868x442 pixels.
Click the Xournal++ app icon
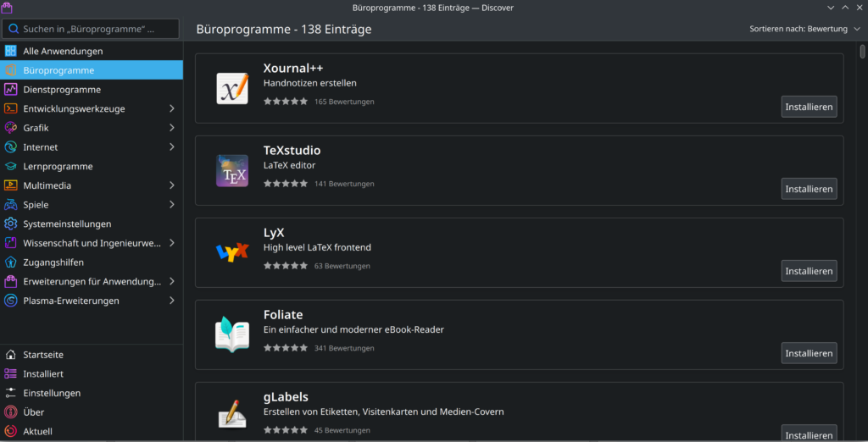coord(232,89)
